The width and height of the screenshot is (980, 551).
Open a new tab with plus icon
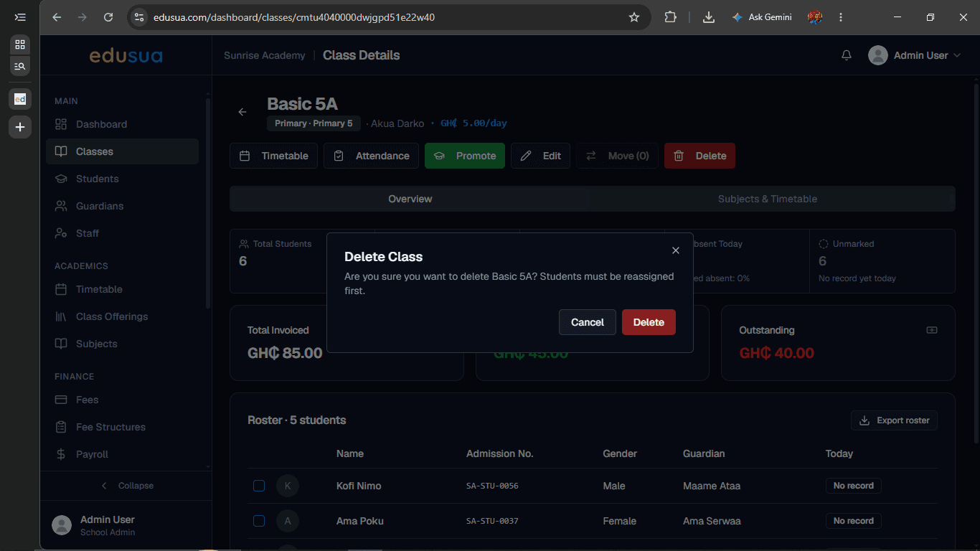click(20, 127)
